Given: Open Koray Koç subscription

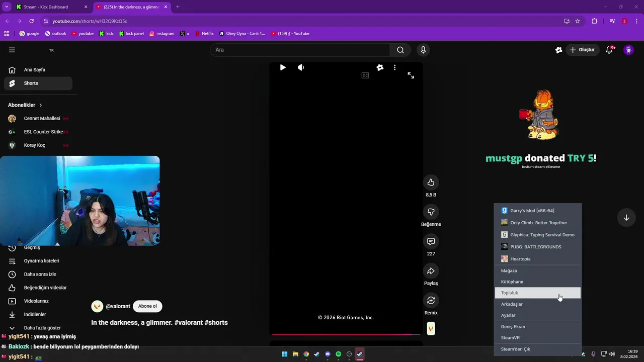Looking at the screenshot, I should [x=38, y=145].
